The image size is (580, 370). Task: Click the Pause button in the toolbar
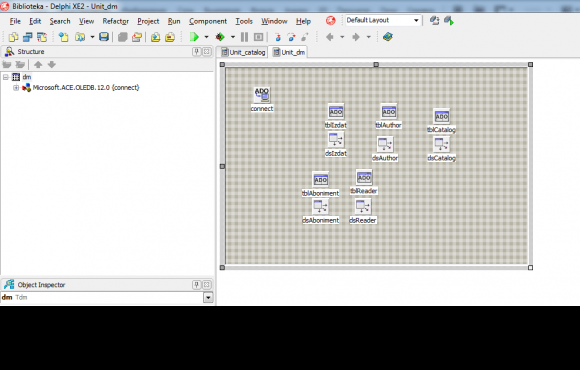click(x=245, y=37)
